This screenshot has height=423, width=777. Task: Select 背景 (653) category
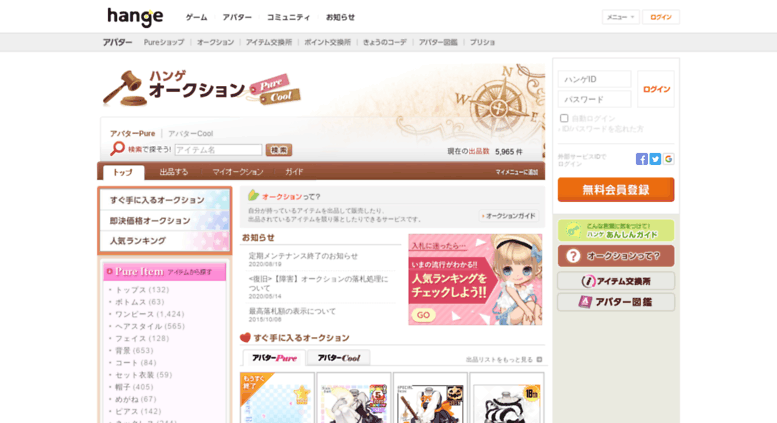point(134,350)
